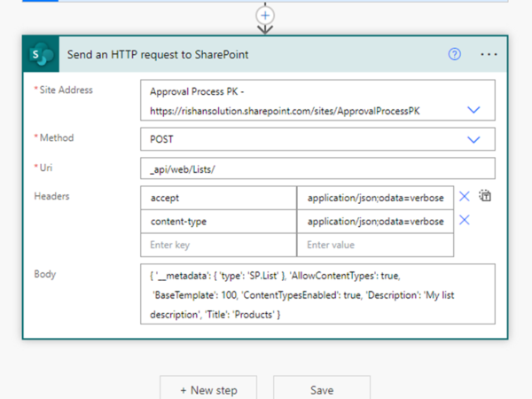Click inside the Body JSON text box
532x399 pixels.
coord(317,293)
